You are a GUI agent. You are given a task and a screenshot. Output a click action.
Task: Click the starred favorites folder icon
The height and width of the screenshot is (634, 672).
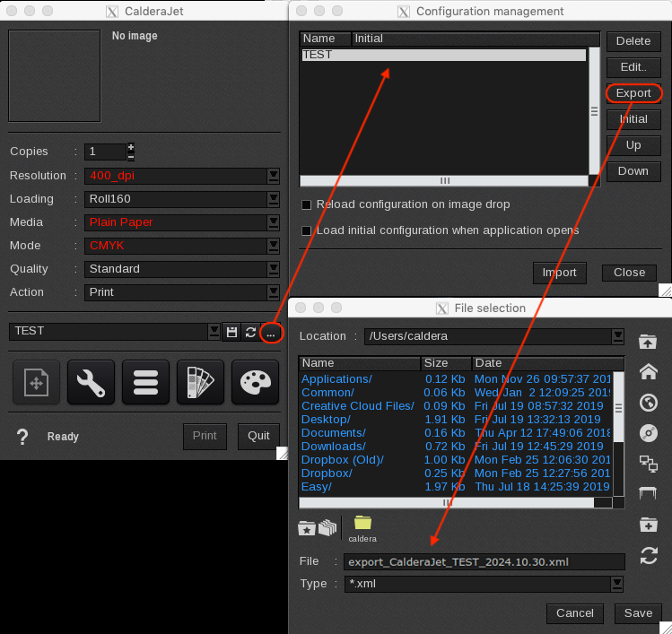[307, 528]
